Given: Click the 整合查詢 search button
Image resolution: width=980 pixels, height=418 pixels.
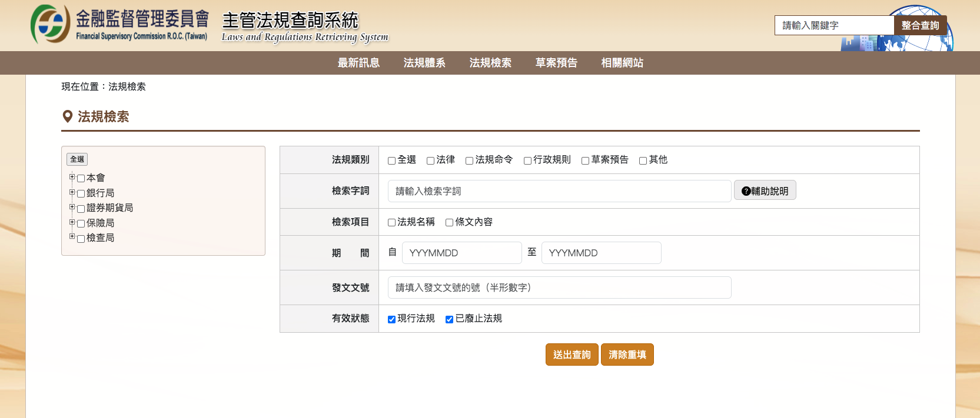Looking at the screenshot, I should [x=921, y=25].
